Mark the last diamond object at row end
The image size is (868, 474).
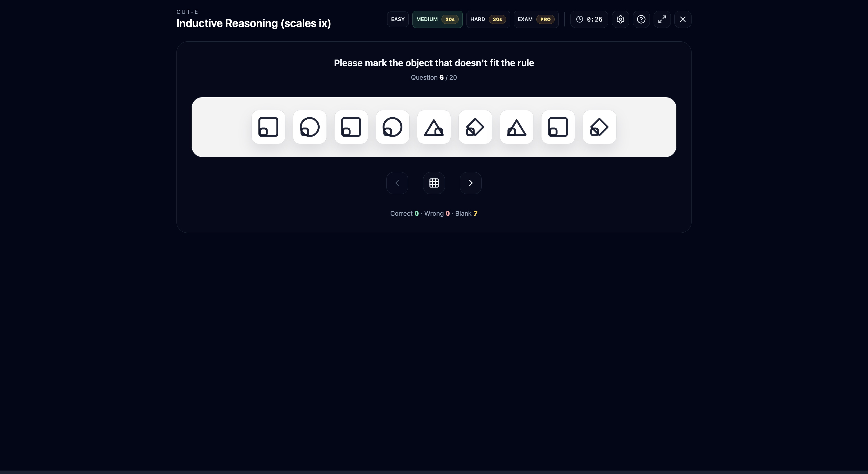pyautogui.click(x=600, y=127)
